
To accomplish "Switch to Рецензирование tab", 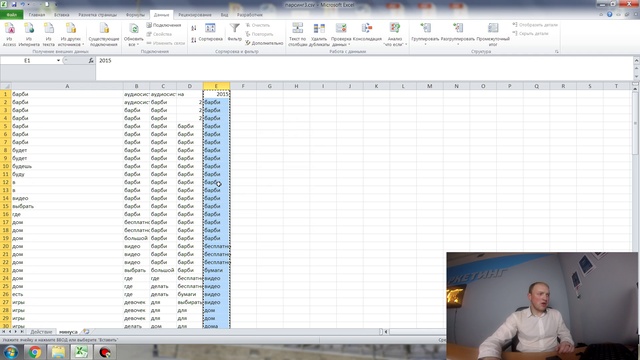I will [x=195, y=15].
